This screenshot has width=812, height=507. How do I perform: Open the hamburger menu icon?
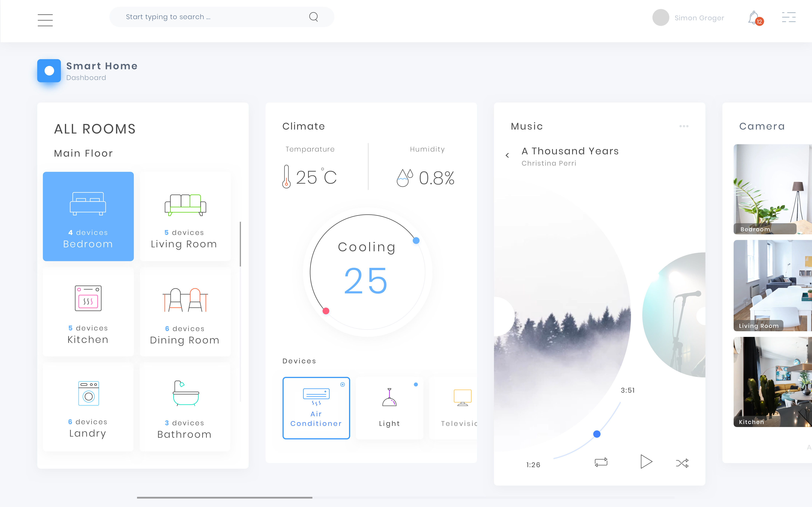(45, 20)
